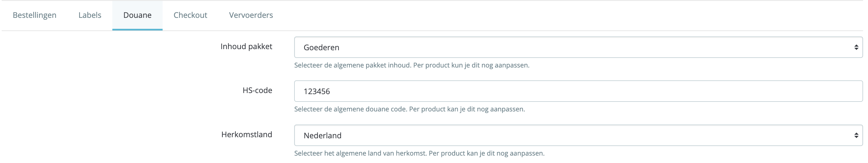The height and width of the screenshot is (163, 868).
Task: Switch to the Checkout tab
Action: point(190,15)
